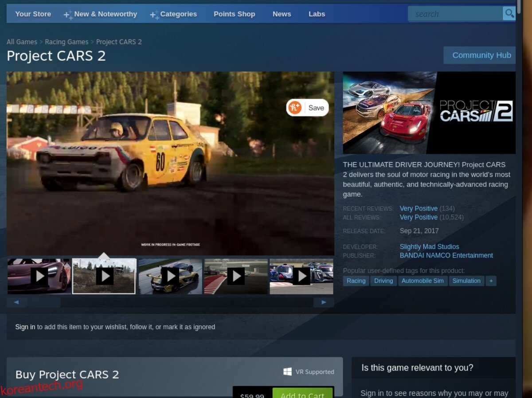Add more tags with plus button
The image size is (532, 398).
click(491, 281)
